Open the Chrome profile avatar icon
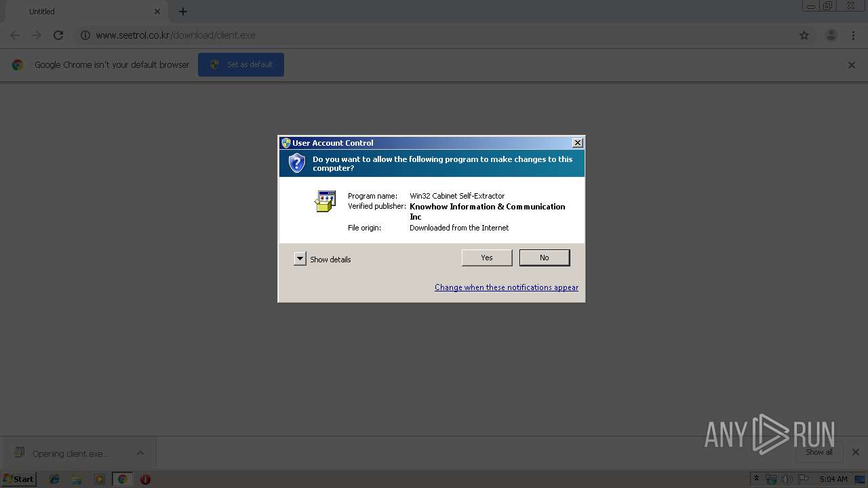 tap(831, 35)
